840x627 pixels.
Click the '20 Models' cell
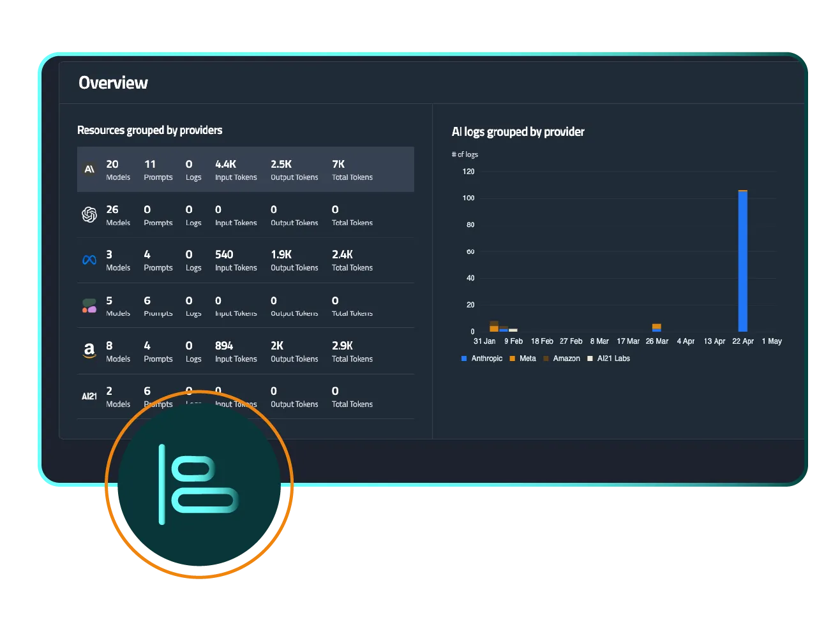point(118,170)
